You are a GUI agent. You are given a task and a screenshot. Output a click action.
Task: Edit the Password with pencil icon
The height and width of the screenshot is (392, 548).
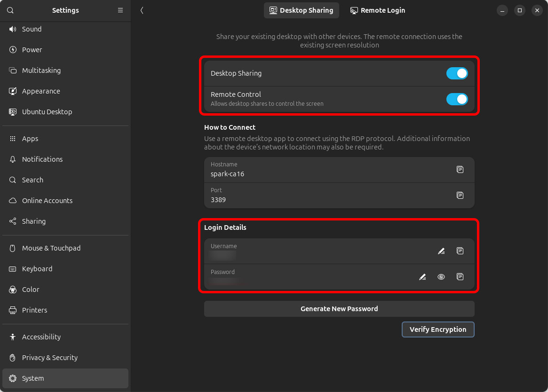(422, 277)
